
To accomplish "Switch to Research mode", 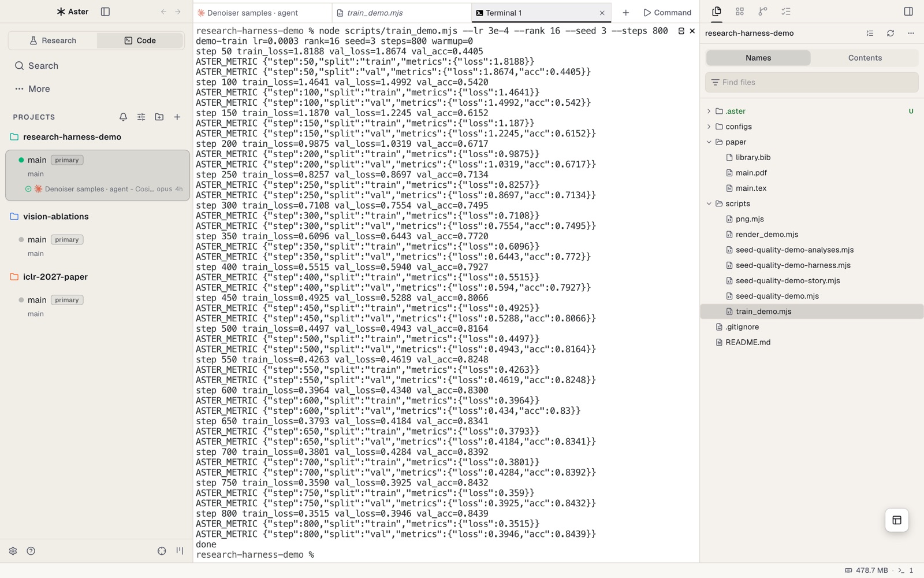I will pyautogui.click(x=53, y=40).
